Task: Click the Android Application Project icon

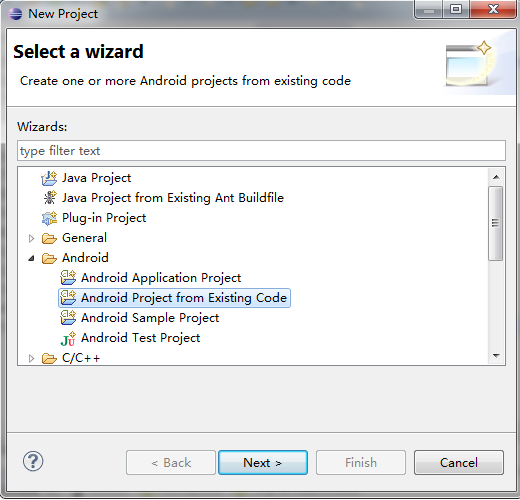Action: pyautogui.click(x=68, y=278)
